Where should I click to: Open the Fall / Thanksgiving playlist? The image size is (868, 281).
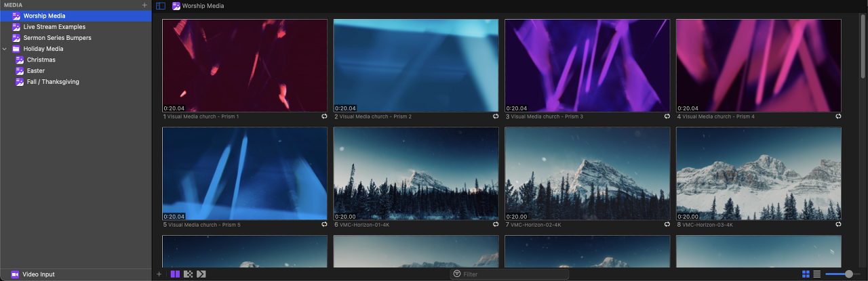(x=76, y=82)
